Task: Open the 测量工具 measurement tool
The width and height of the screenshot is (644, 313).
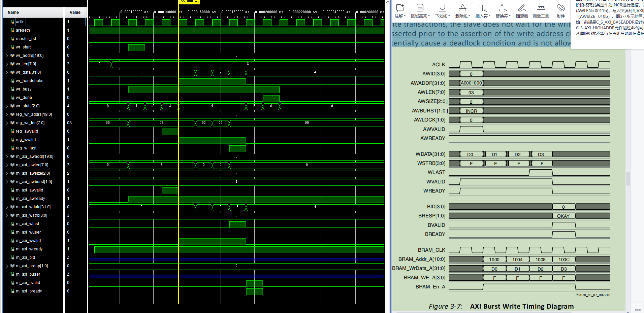Action: click(x=541, y=9)
